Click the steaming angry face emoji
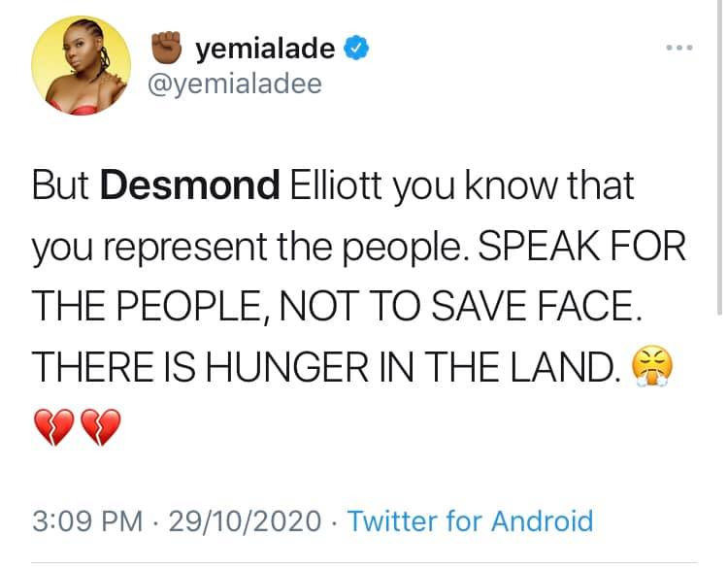The width and height of the screenshot is (728, 570). (x=653, y=368)
